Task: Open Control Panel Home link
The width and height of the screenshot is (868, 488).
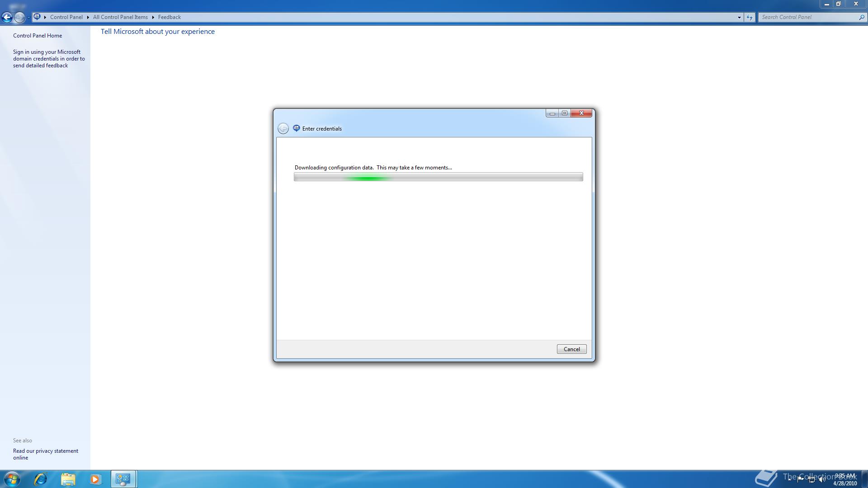Action: click(38, 36)
